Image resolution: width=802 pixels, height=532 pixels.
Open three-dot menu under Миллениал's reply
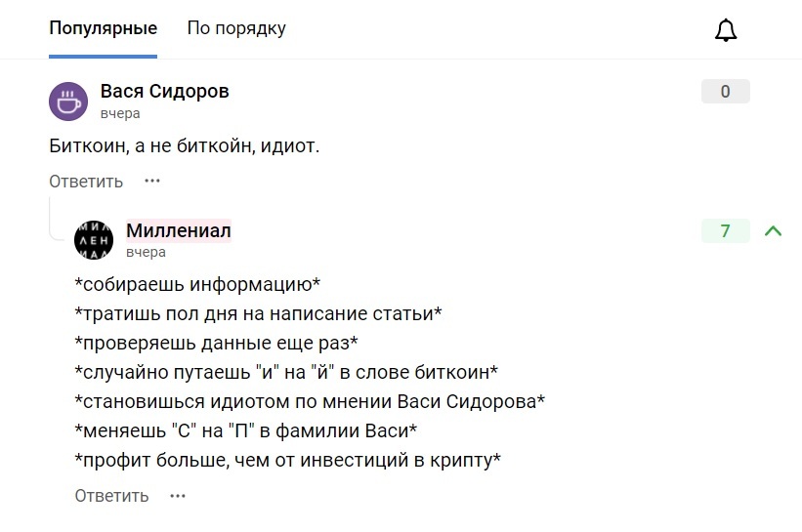pyautogui.click(x=177, y=496)
